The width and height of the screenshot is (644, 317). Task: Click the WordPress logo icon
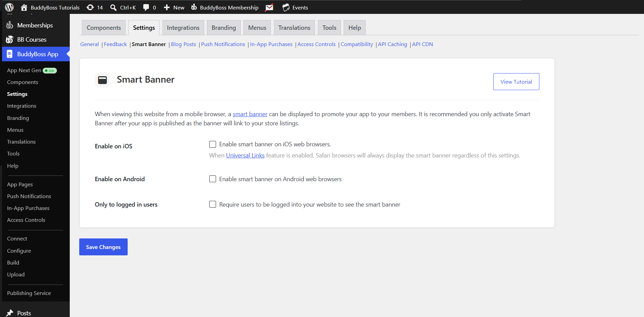pos(9,7)
